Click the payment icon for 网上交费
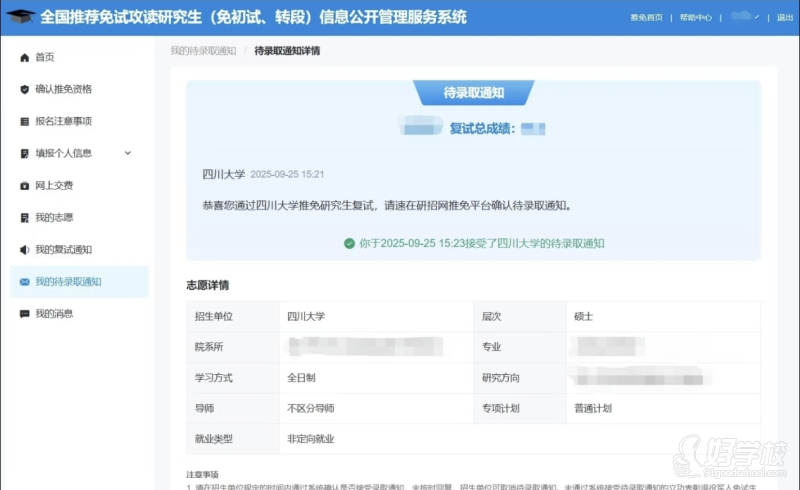Image resolution: width=800 pixels, height=490 pixels. 24,185
